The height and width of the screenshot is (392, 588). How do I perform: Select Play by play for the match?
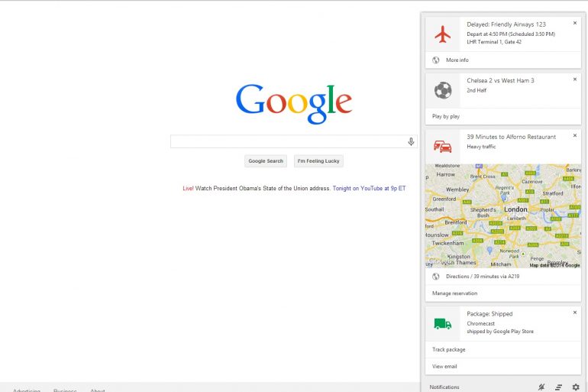click(446, 116)
